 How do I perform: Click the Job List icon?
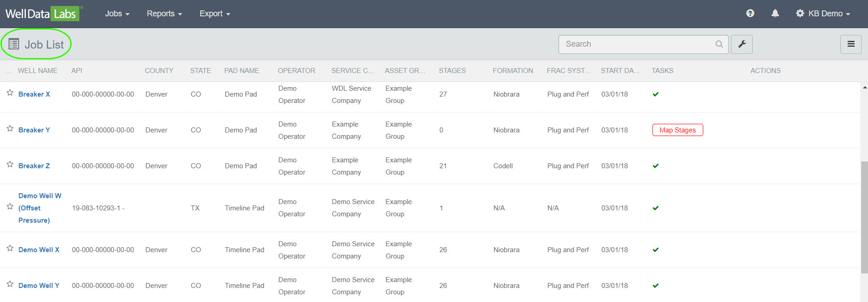click(x=14, y=44)
